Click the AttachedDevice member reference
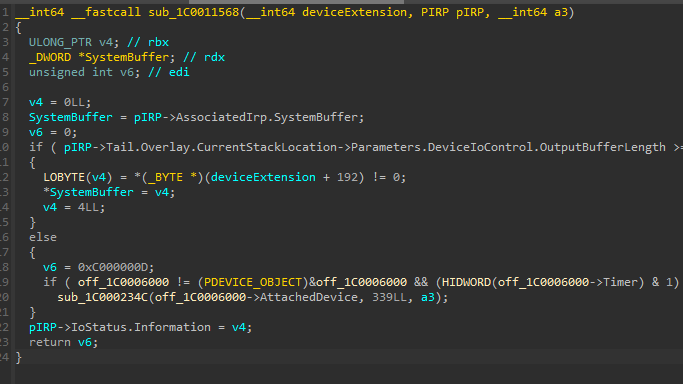The image size is (683, 384). [x=309, y=297]
